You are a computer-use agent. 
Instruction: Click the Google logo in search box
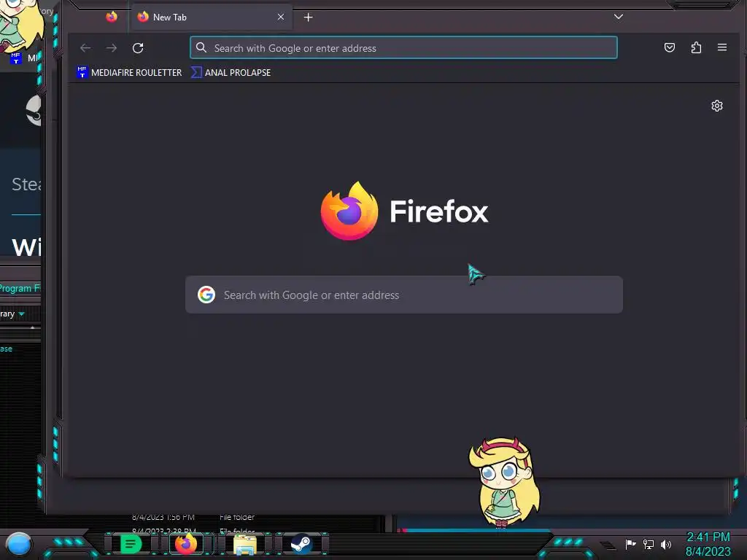click(206, 295)
